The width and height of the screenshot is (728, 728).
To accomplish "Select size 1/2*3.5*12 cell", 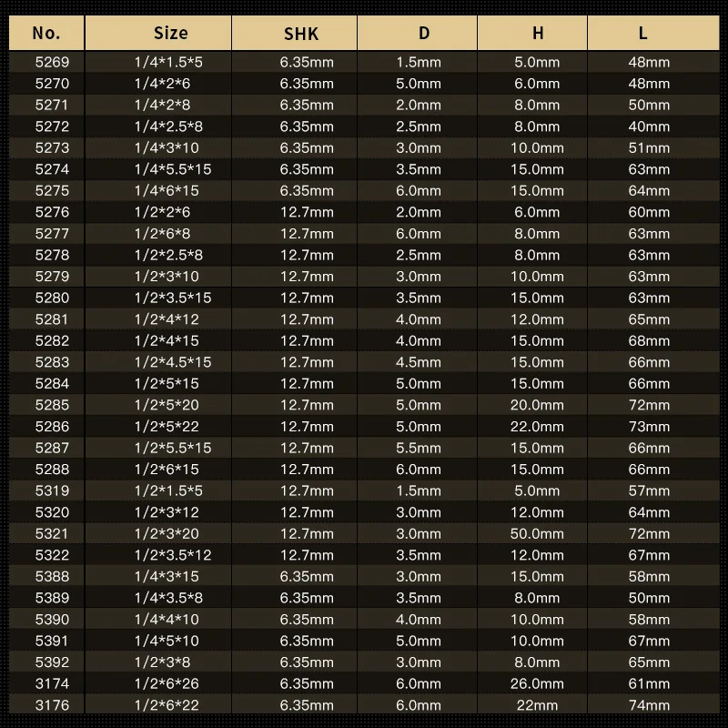I will [x=173, y=555].
